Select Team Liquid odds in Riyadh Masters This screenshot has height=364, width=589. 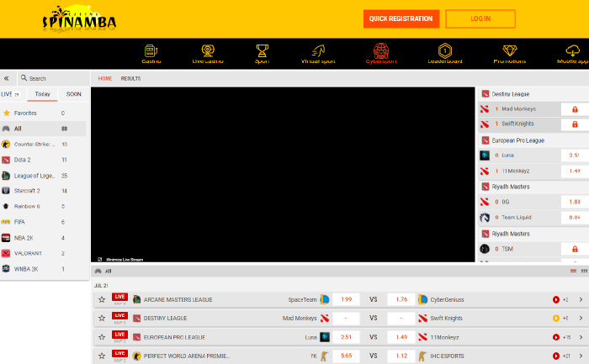pos(575,217)
